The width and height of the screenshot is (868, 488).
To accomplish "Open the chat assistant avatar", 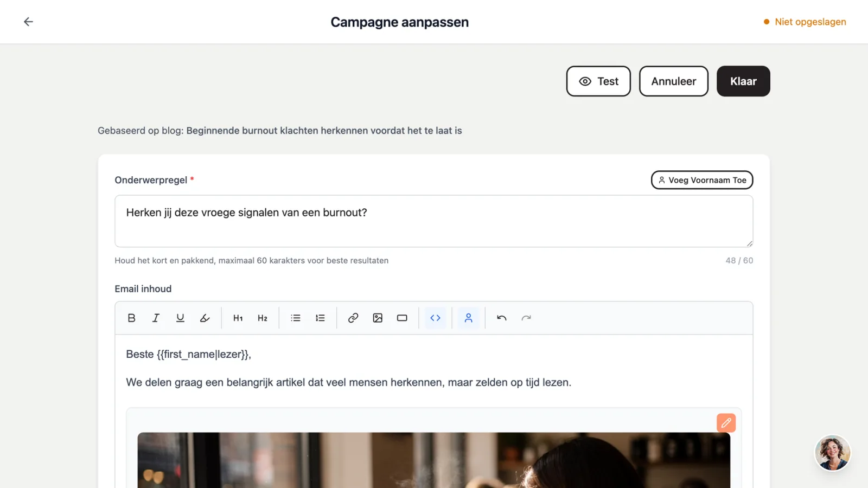I will click(832, 453).
